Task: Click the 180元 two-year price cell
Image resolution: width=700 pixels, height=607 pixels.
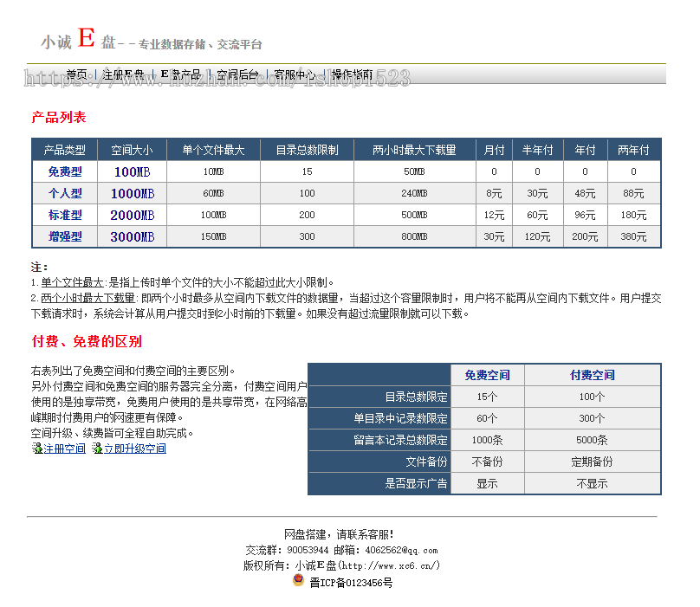Action: click(x=633, y=215)
